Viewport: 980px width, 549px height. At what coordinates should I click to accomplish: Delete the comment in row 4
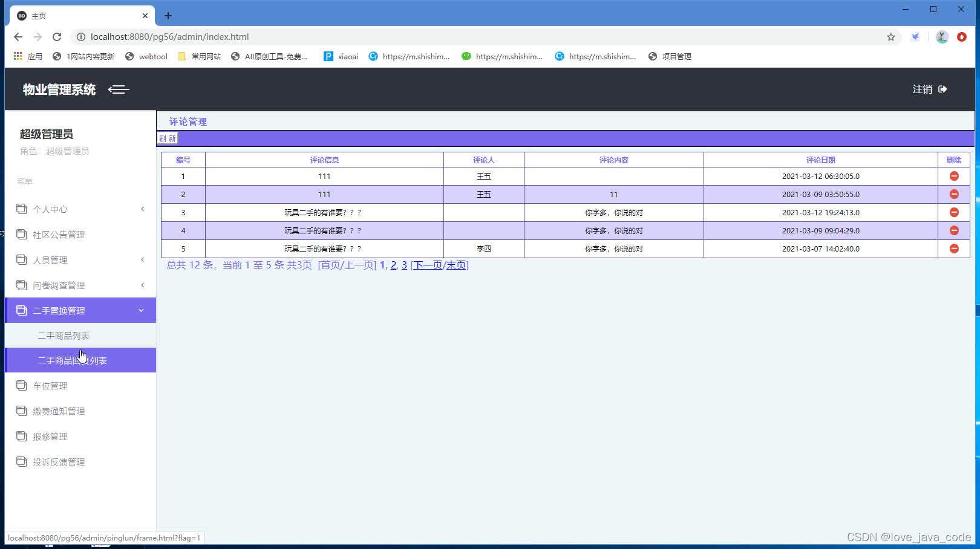[954, 230]
